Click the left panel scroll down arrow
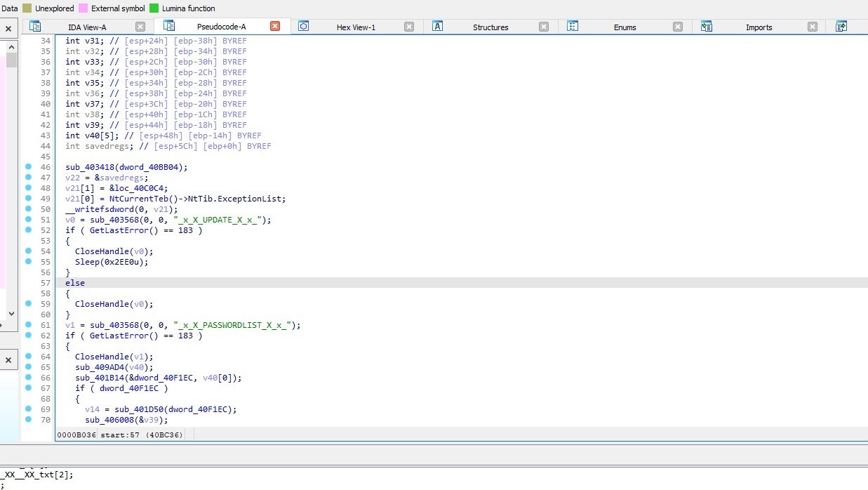 [11, 314]
